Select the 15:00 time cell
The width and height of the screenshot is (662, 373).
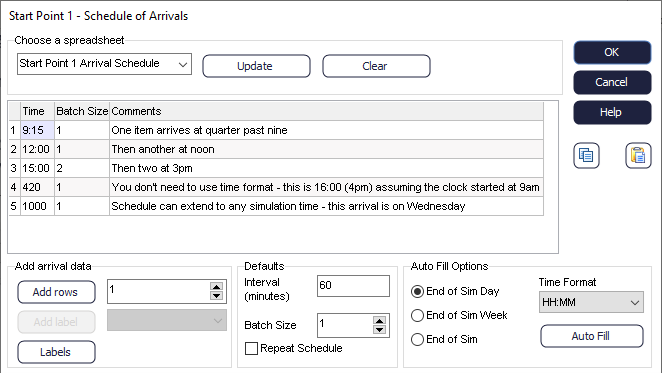click(37, 168)
